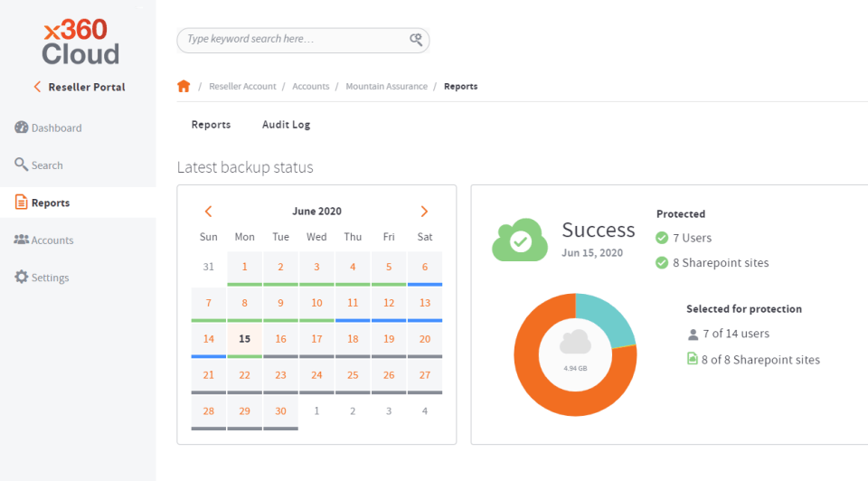
Task: Open Dashboard from the sidebar
Action: pos(49,127)
